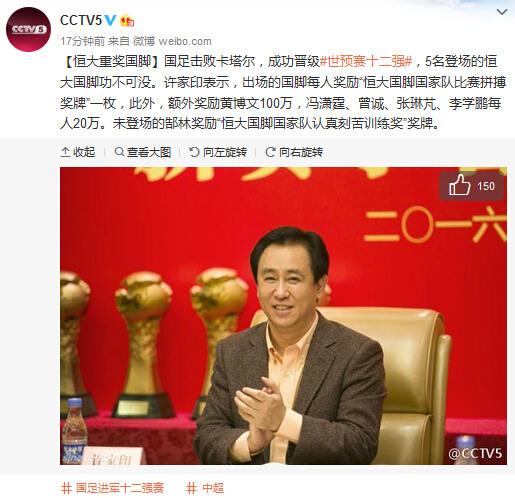Open the 17分钟前 timestamp link
This screenshot has height=498, width=515.
coord(83,41)
